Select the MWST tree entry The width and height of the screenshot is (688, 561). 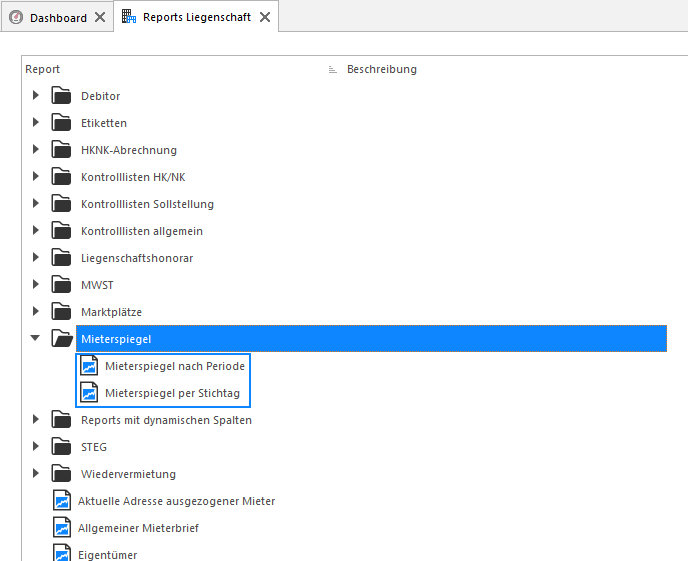pos(97,285)
